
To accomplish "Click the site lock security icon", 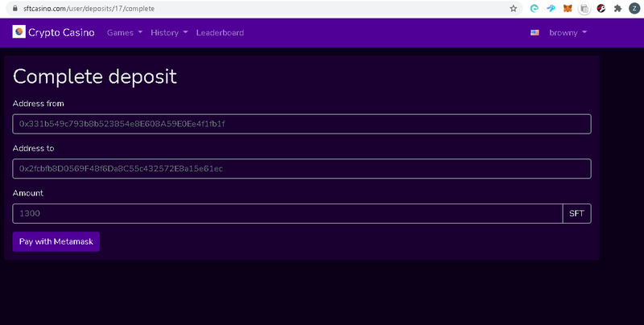I will coord(15,8).
